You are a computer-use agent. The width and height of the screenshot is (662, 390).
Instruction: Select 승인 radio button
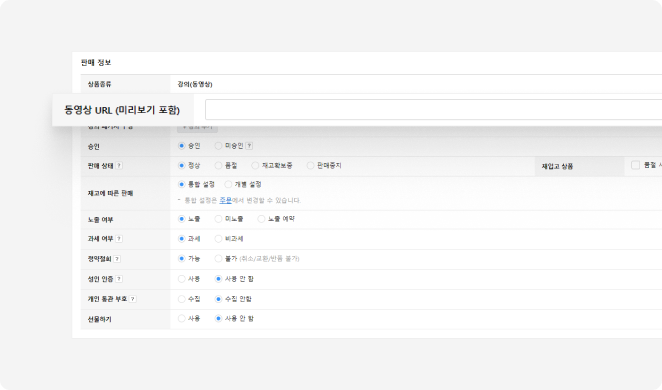pos(182,146)
